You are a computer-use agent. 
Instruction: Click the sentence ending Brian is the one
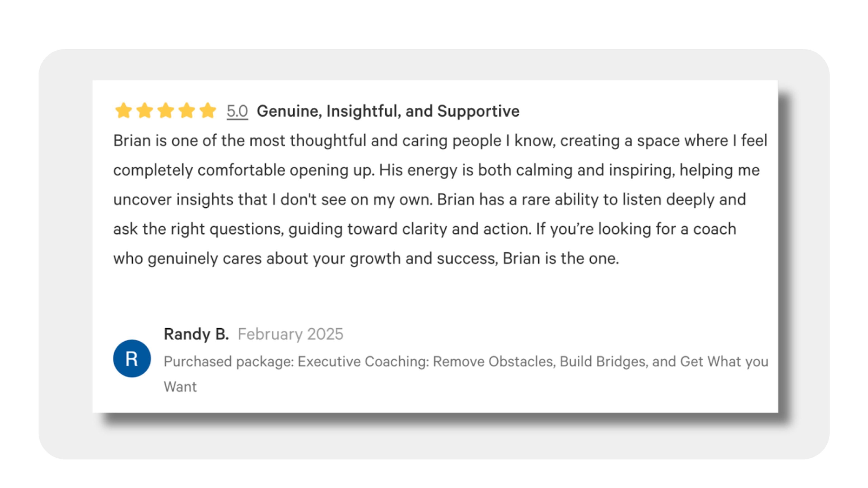pyautogui.click(x=366, y=259)
